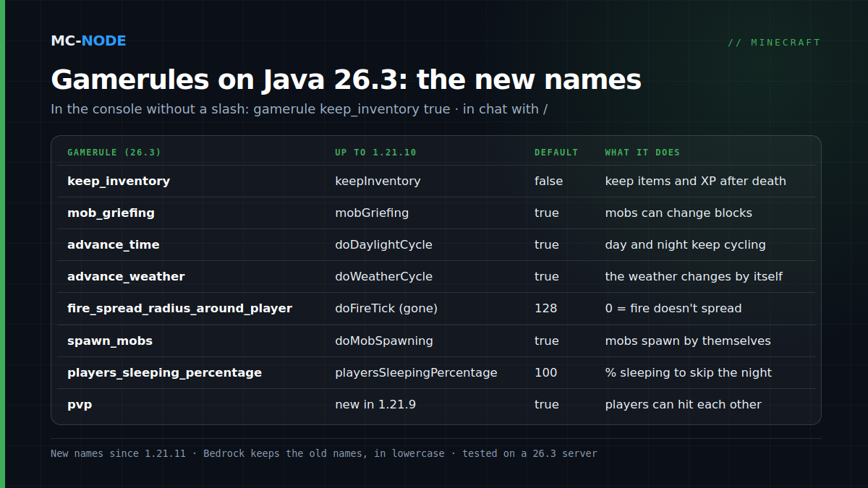Select the fire_spread_radius_around_player cell
Image resolution: width=868 pixels, height=488 pixels.
(x=179, y=308)
